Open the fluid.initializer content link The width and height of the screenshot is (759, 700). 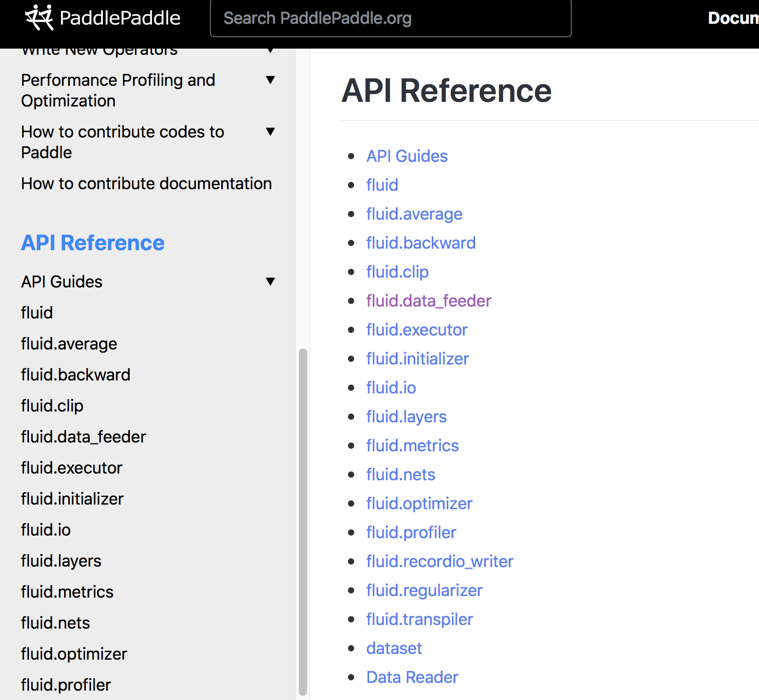(x=417, y=359)
